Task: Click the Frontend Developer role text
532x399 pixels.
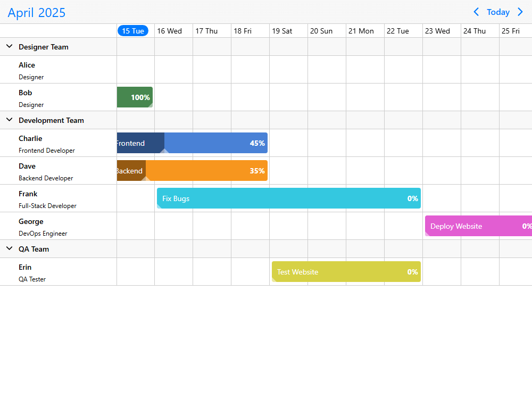Action: pyautogui.click(x=47, y=151)
